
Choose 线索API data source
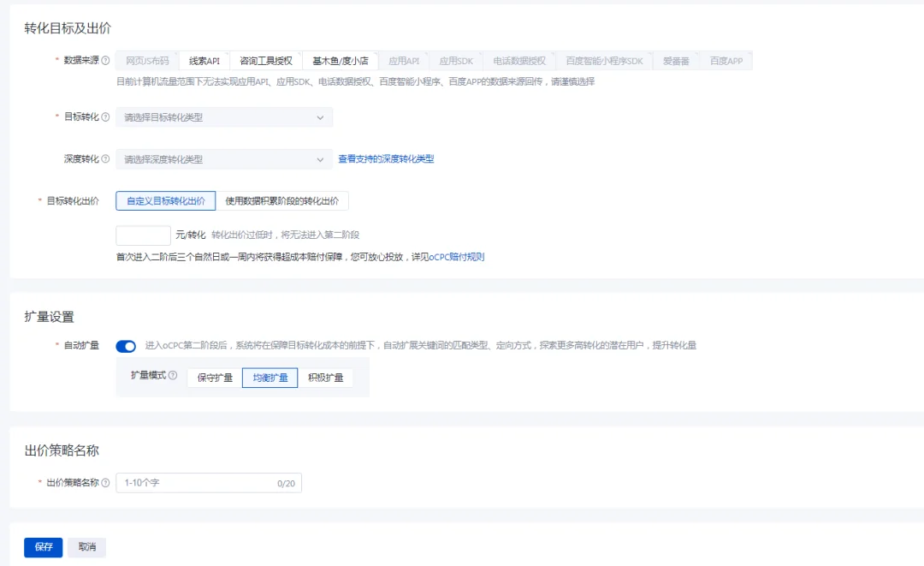click(204, 61)
